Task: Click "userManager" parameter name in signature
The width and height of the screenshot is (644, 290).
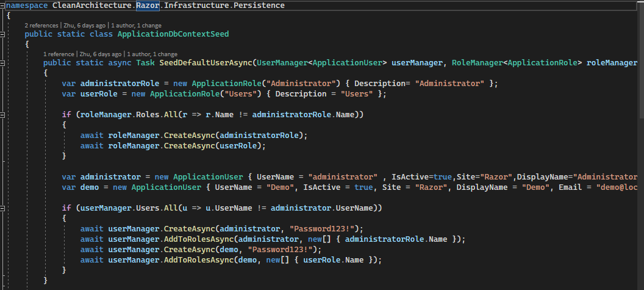Action: click(417, 63)
